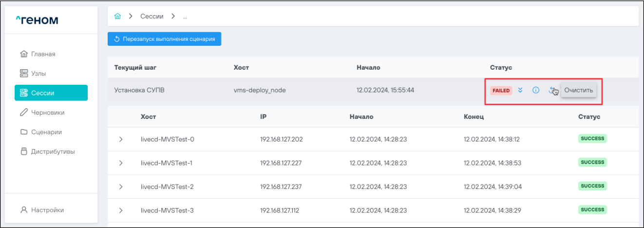This screenshot has width=644, height=228.
Task: Click the clear (Очистить) reset icon
Action: [x=552, y=90]
